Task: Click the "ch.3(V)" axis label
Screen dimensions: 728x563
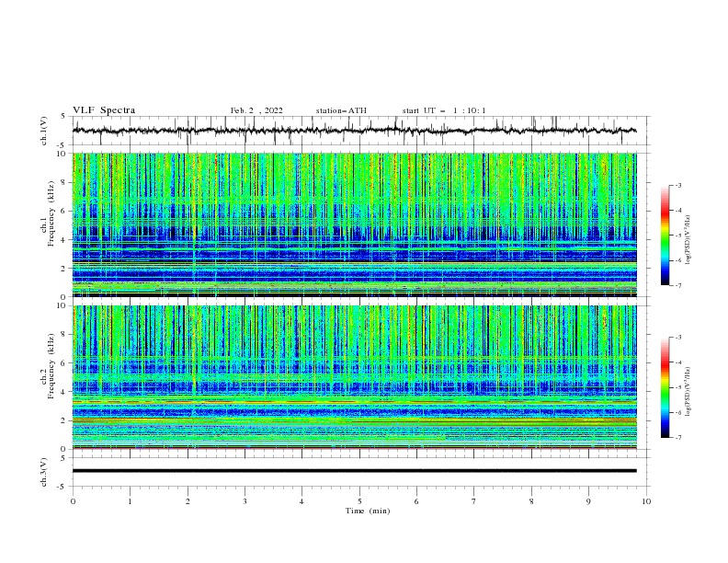Action: click(43, 472)
